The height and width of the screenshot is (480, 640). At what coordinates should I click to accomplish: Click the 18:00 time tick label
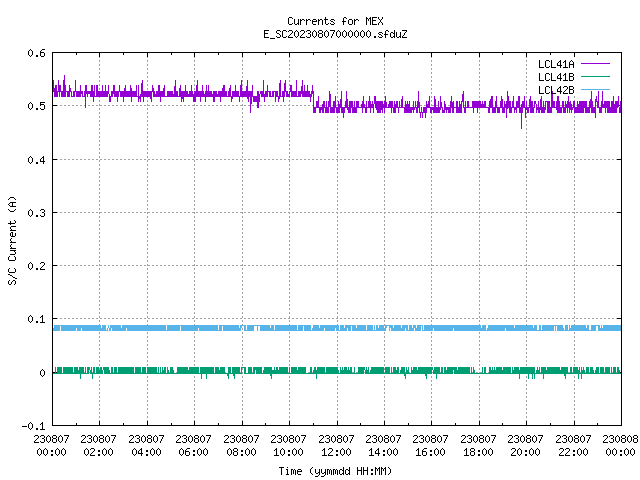coord(478,452)
